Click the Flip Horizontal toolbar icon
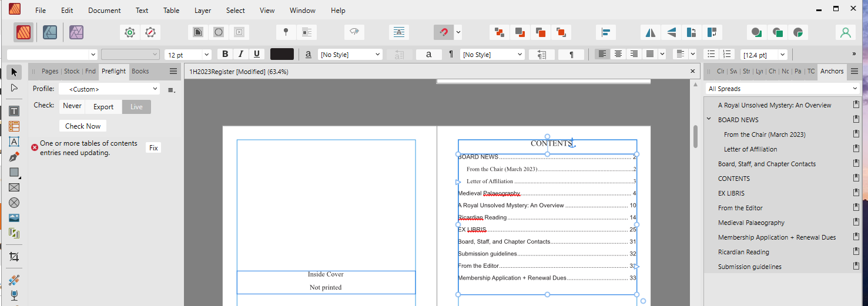The height and width of the screenshot is (306, 868). (x=651, y=32)
